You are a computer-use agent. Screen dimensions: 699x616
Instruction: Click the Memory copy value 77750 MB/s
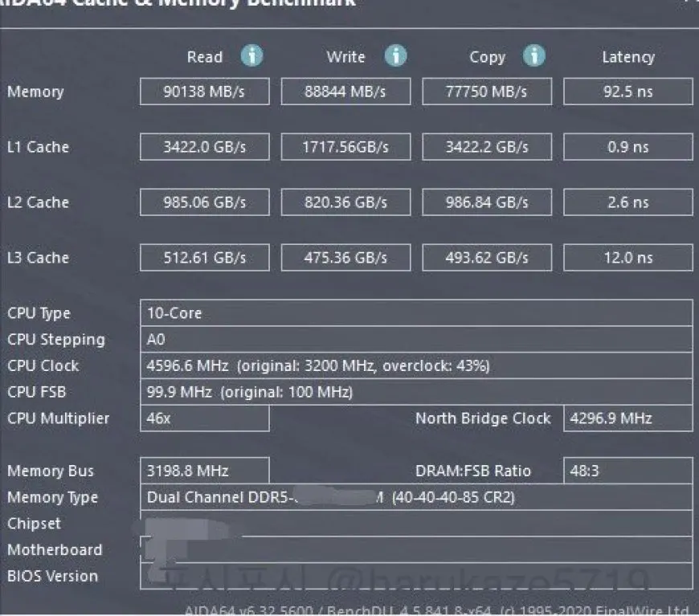[487, 92]
